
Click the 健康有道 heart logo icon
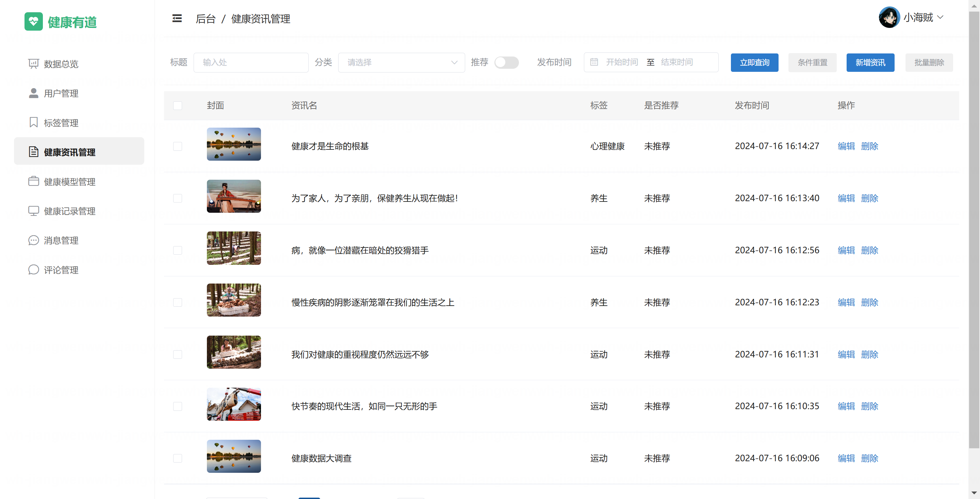pyautogui.click(x=33, y=21)
